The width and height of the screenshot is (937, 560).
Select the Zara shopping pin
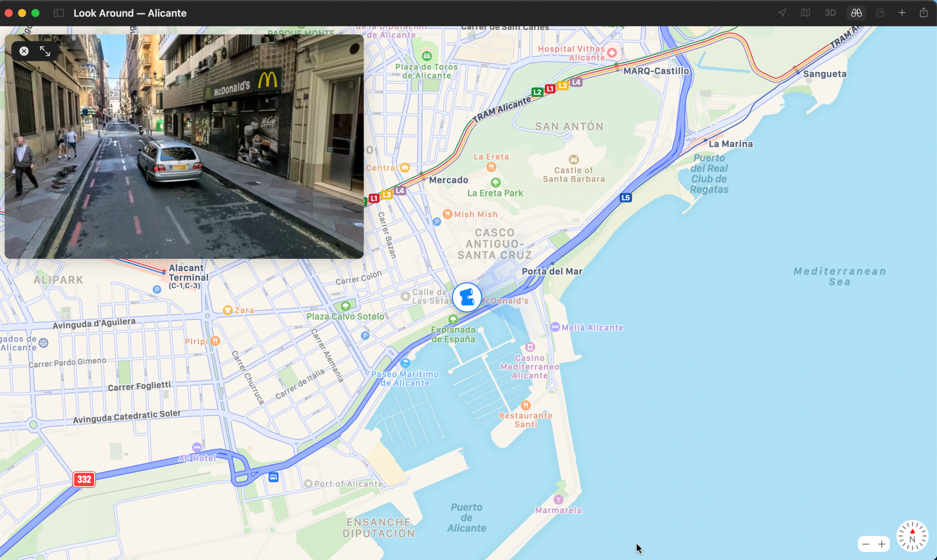[228, 310]
